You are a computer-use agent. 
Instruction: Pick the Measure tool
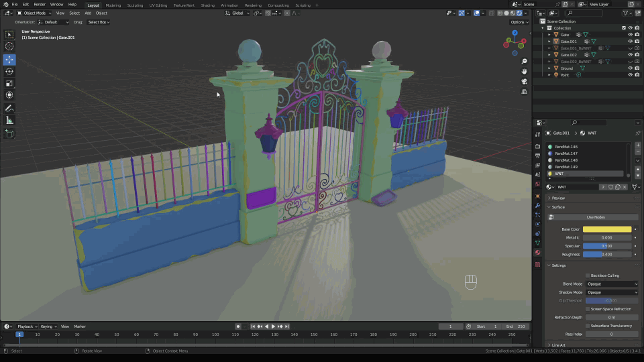tap(9, 120)
